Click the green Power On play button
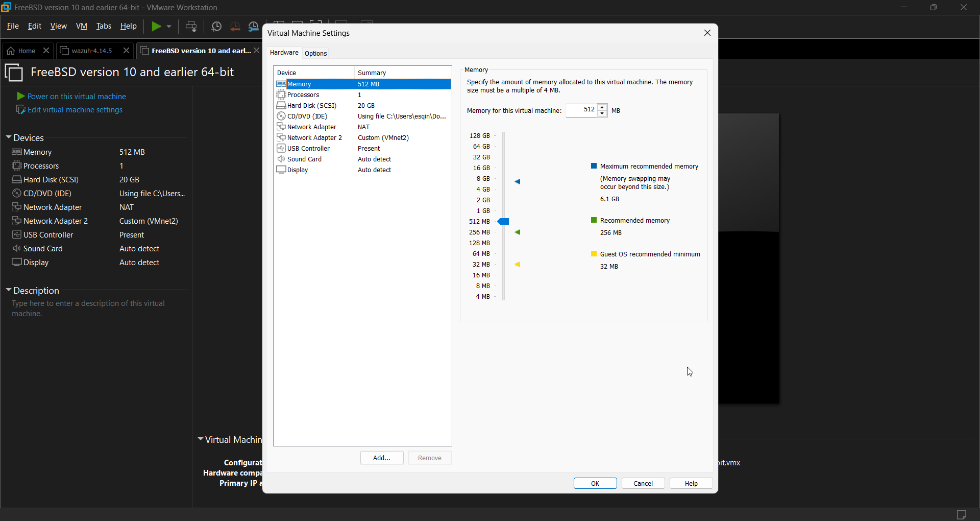 click(x=156, y=27)
